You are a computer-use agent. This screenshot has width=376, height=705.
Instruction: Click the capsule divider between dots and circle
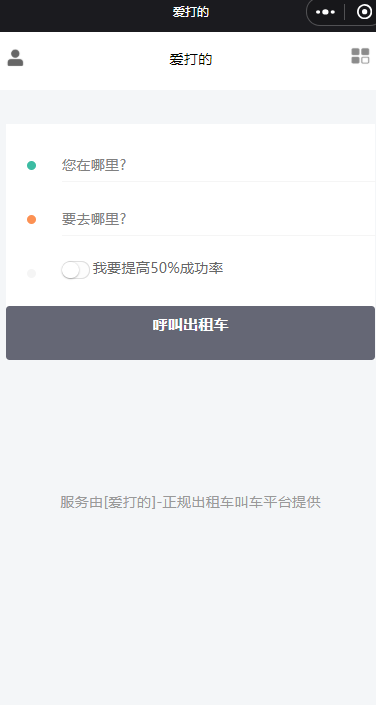point(345,12)
